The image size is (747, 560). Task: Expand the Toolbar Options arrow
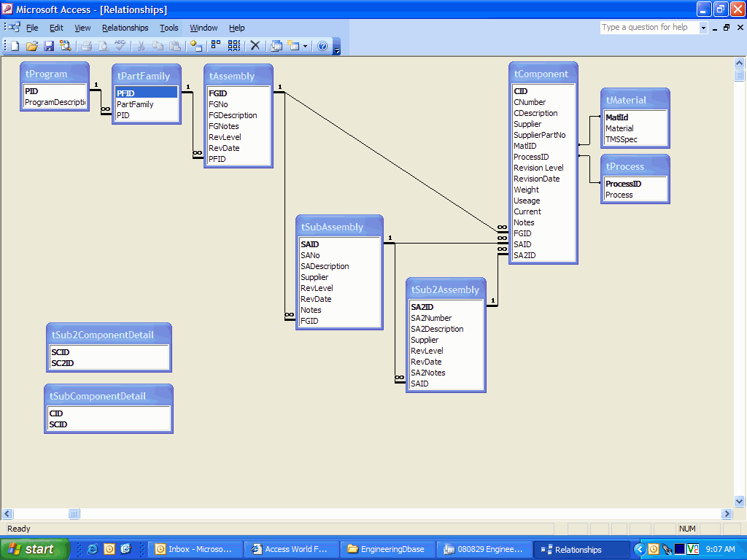click(337, 47)
